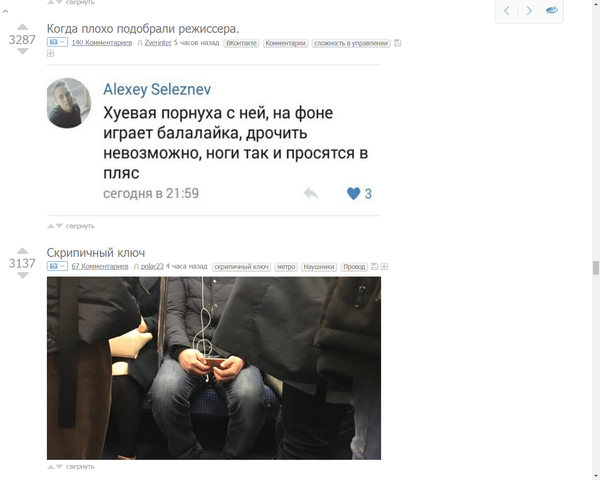
Task: Go to next post with right arrow
Action: 529,10
